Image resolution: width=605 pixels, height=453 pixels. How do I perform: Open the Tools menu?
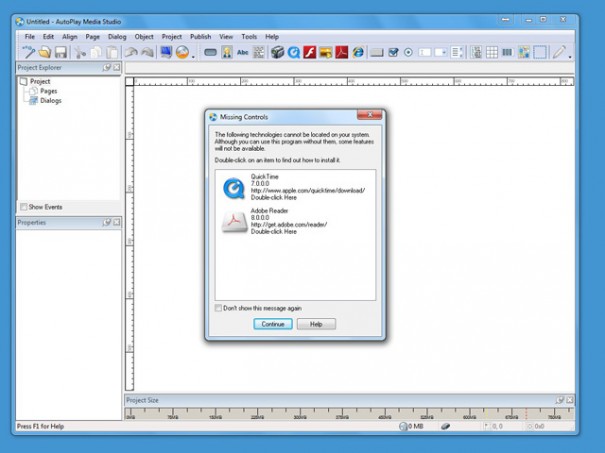249,37
